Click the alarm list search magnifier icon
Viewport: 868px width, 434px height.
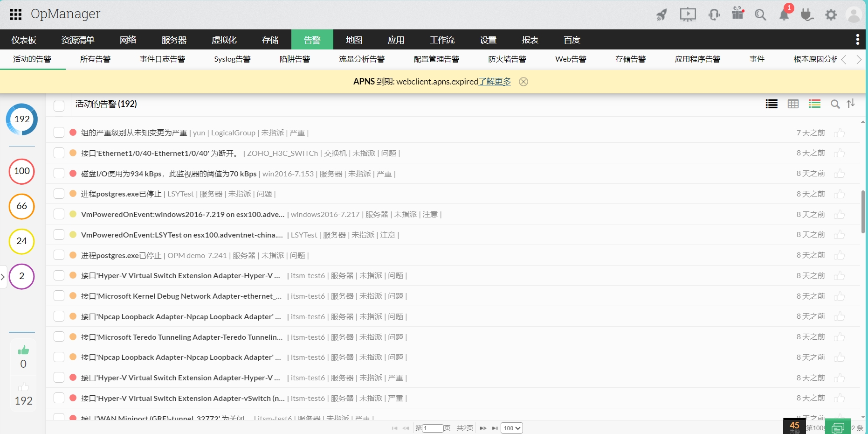835,104
